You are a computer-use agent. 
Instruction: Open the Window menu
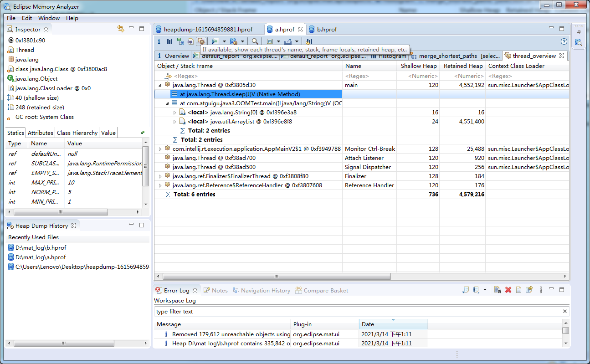pyautogui.click(x=49, y=18)
